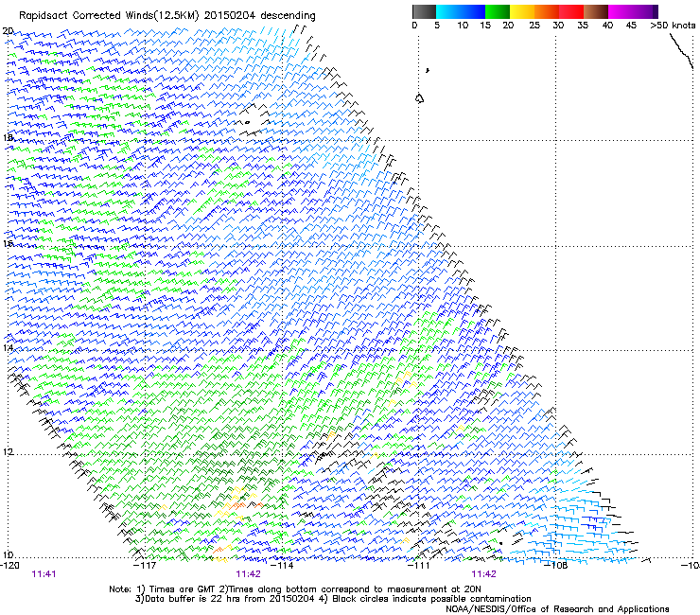Screen dimensions: 700x615
Task: Click longitude label '-117' on bottom axis
Action: (x=146, y=566)
